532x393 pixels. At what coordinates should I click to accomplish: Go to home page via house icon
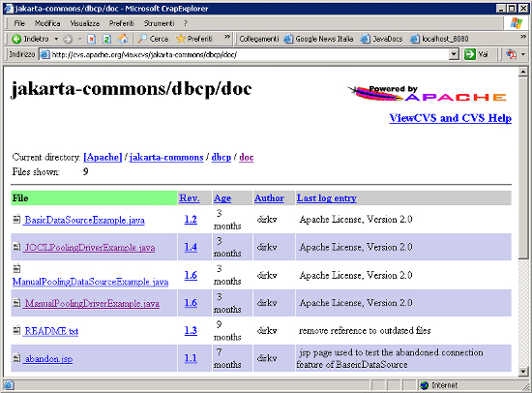click(x=123, y=39)
